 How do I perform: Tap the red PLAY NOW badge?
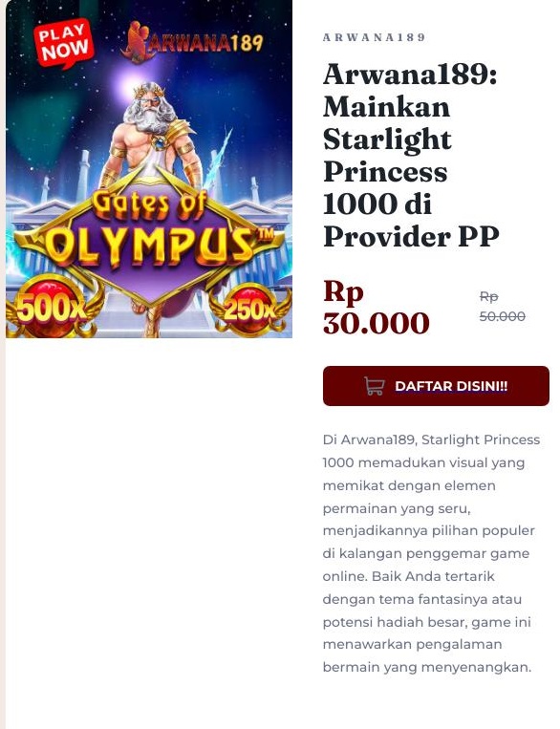[x=64, y=43]
